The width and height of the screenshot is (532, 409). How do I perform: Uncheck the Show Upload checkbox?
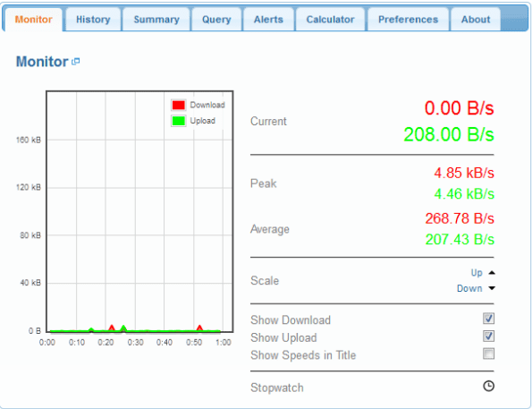[488, 337]
